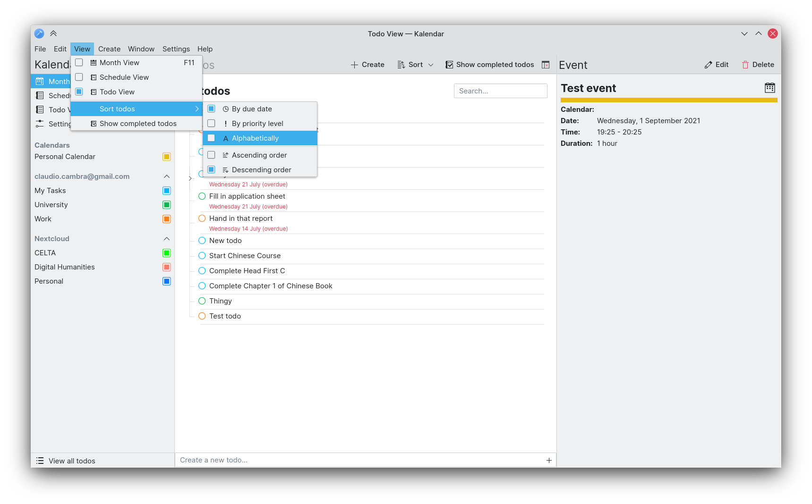The width and height of the screenshot is (812, 504).
Task: Click the calendar icon next to Test event
Action: [770, 88]
